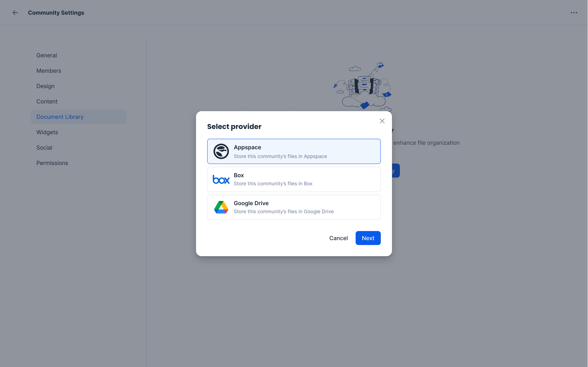This screenshot has height=367, width=588.
Task: Choose Box as the storage provider
Action: point(294,179)
